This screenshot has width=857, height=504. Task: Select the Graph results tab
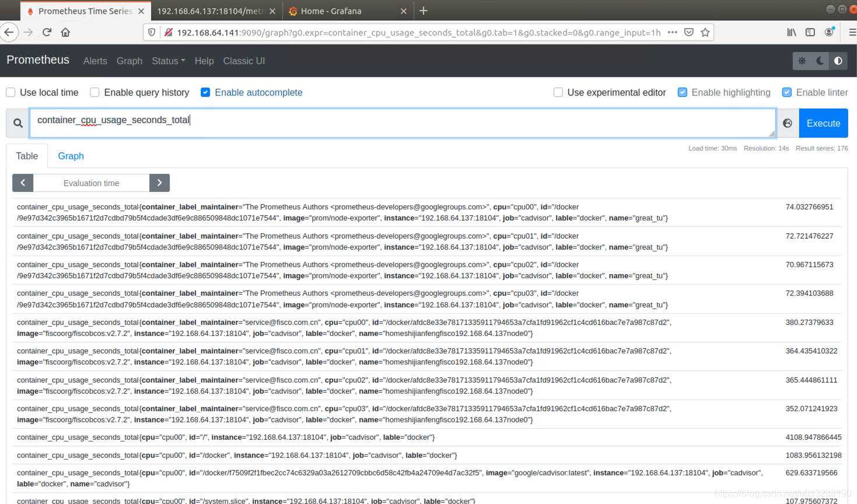pyautogui.click(x=71, y=156)
